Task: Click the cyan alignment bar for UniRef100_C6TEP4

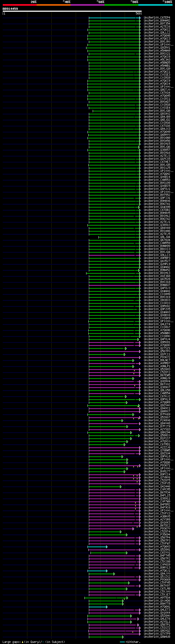Action: (x=115, y=18)
